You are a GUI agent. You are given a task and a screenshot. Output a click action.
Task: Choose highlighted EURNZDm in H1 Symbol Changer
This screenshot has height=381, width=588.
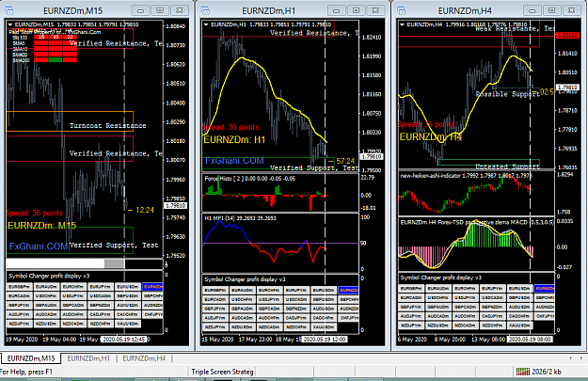click(x=348, y=291)
